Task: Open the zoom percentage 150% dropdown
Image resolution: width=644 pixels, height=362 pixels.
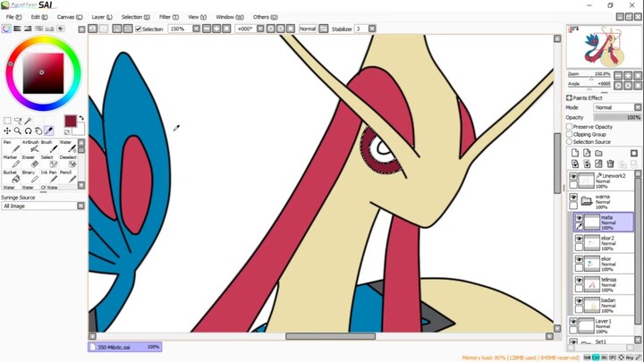Action: 196,29
